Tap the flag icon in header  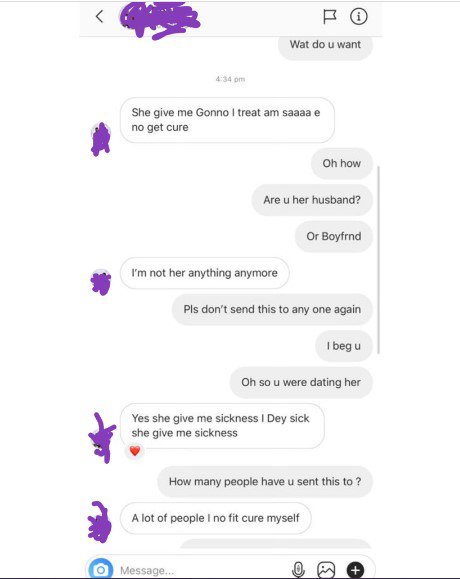[x=329, y=17]
